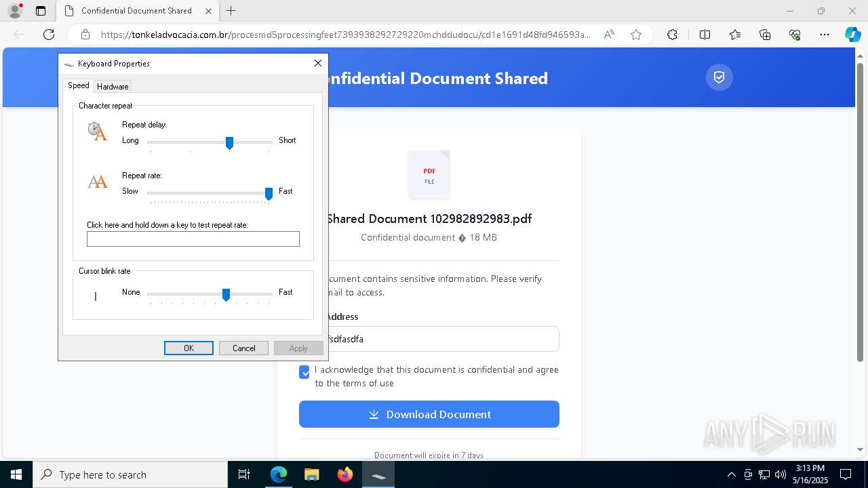Open the tab actions menu icon
The image size is (868, 488).
pos(41,11)
